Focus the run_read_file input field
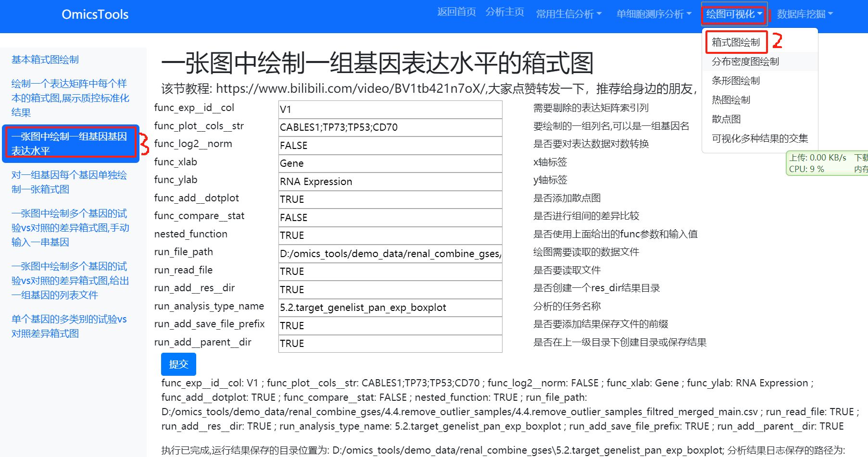This screenshot has height=457, width=868. (x=390, y=272)
